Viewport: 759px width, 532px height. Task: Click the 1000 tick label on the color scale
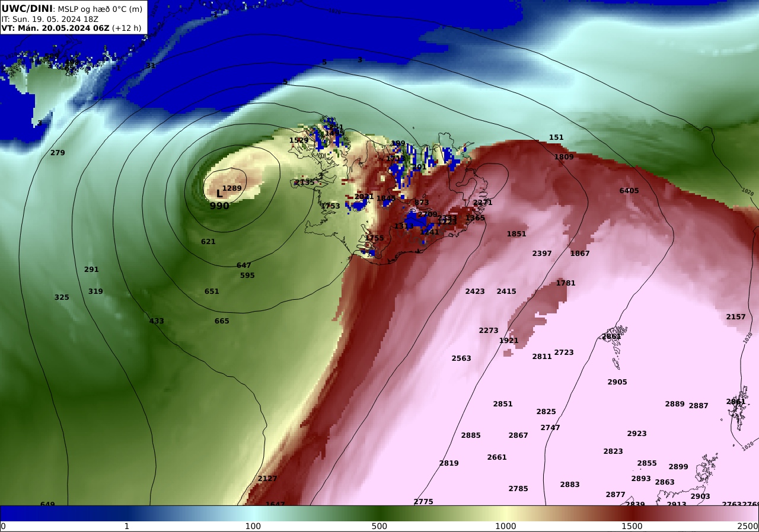[506, 526]
